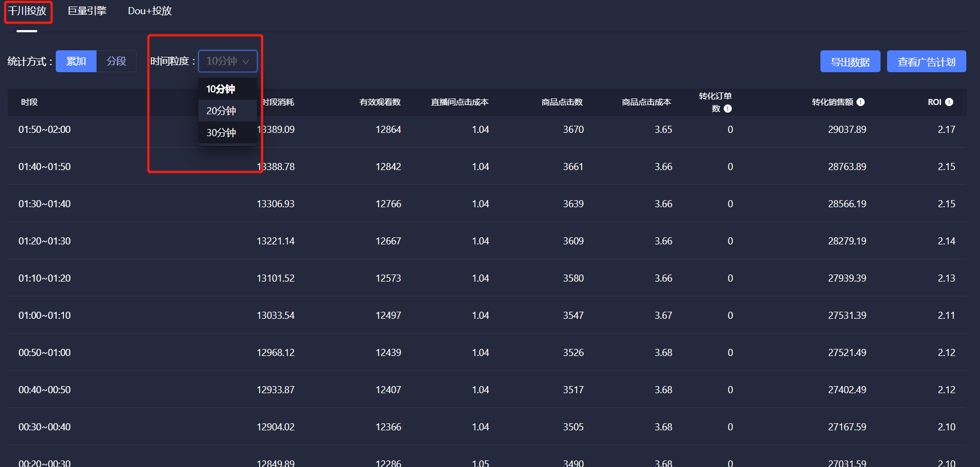Open the 时间粒度 10分钟 combo box
The width and height of the screenshot is (980, 467).
[x=221, y=61]
